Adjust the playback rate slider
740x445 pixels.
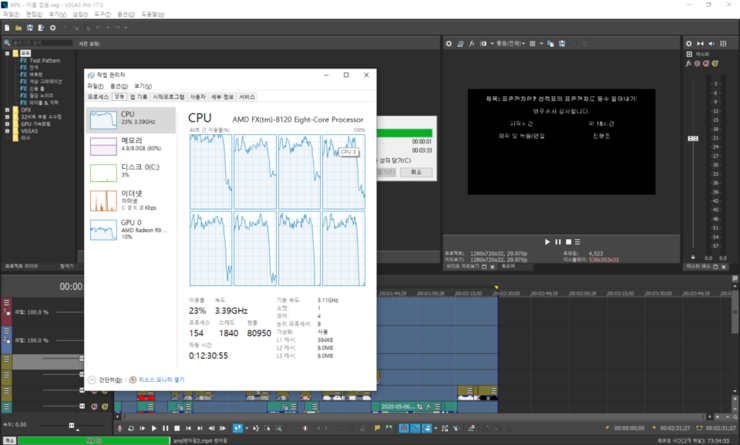click(72, 425)
